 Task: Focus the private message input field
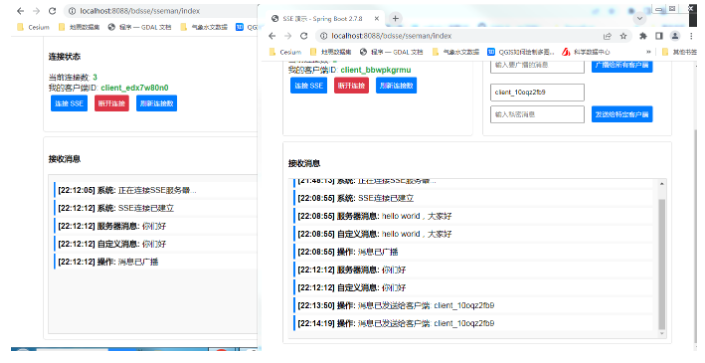coord(537,114)
